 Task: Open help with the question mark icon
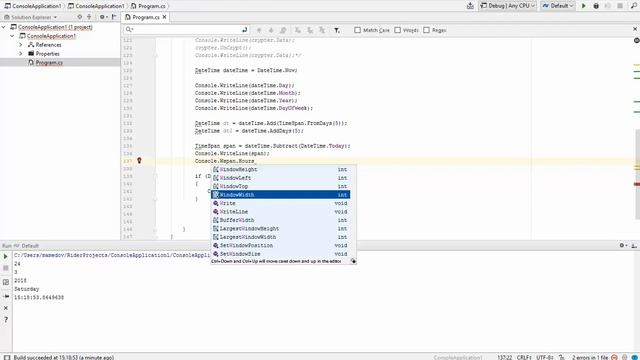click(x=6, y=320)
